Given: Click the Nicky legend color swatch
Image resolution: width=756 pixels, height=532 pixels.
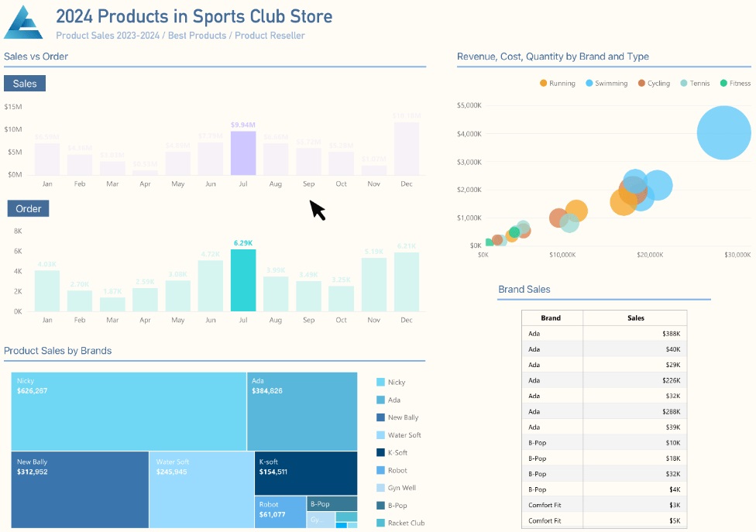Looking at the screenshot, I should [381, 383].
